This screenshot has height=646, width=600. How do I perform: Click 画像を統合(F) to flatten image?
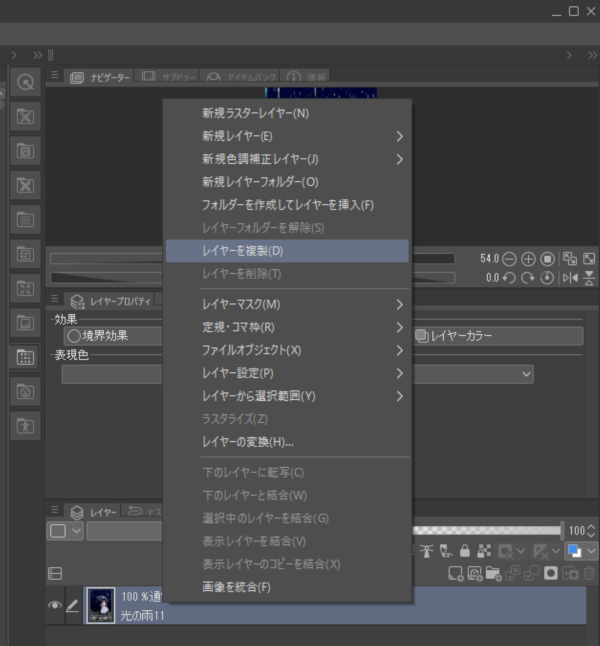(286, 587)
